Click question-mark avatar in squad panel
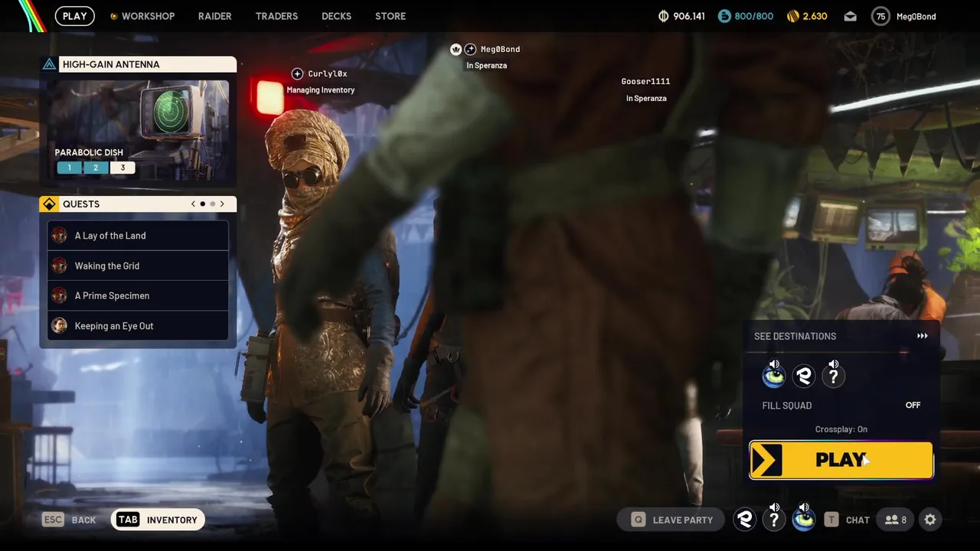 point(833,377)
